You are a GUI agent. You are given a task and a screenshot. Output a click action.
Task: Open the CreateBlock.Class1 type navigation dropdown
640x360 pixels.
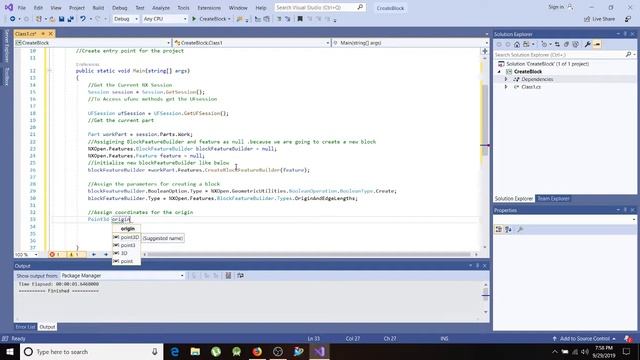click(251, 42)
